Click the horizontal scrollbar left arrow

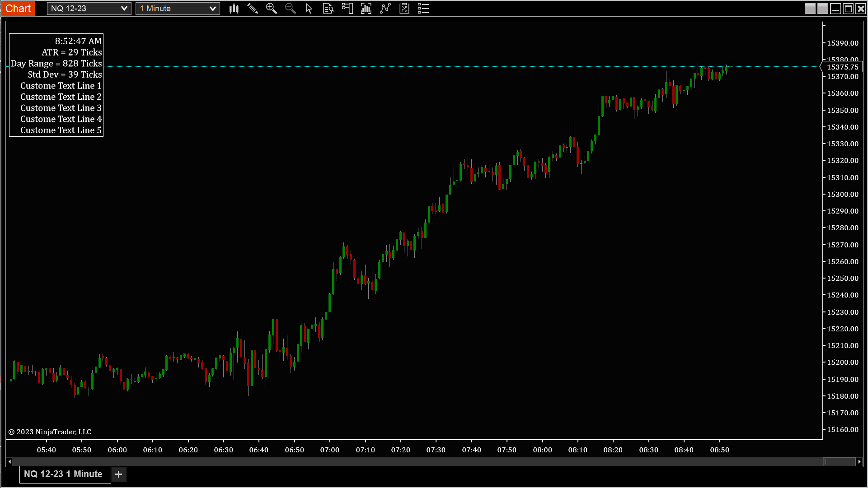(x=9, y=462)
